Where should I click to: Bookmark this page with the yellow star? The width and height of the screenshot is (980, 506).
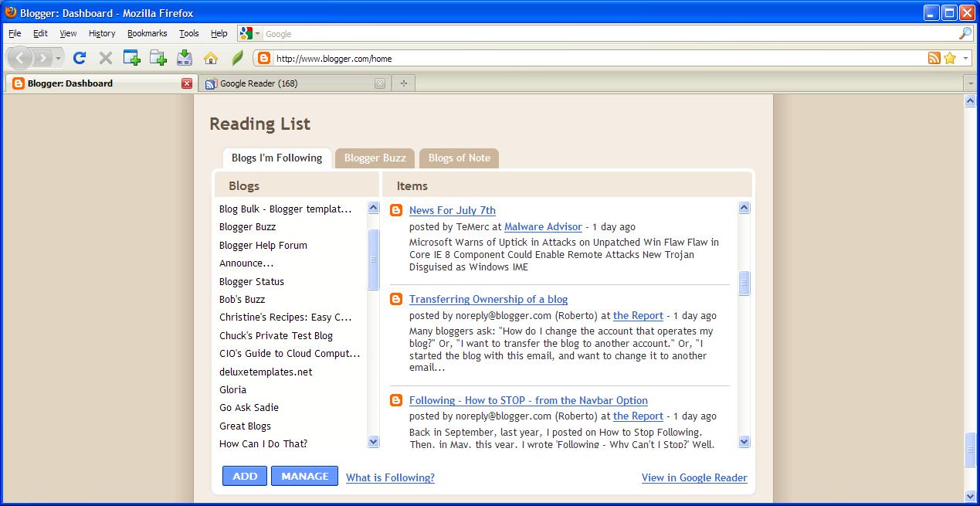[950, 58]
